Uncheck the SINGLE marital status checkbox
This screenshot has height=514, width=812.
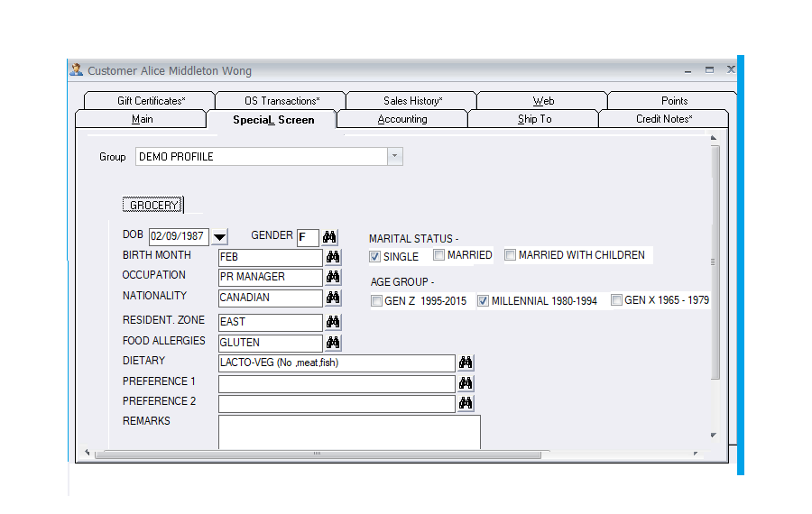pos(375,257)
